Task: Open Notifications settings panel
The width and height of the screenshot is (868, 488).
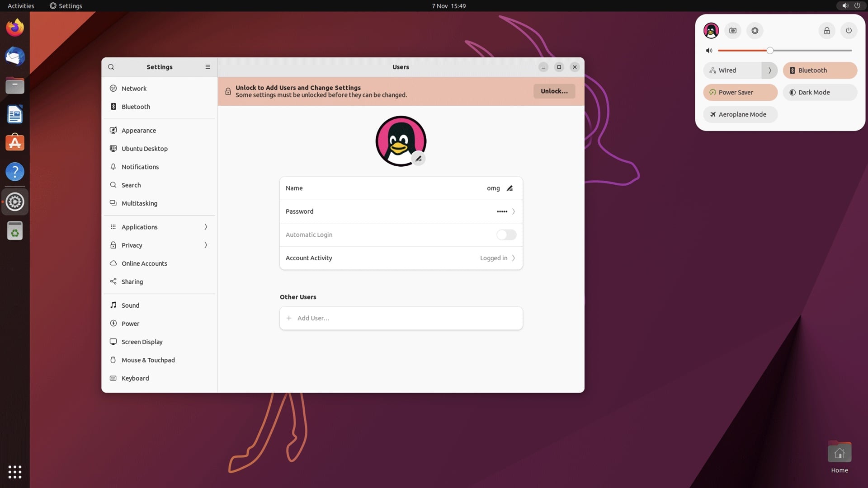Action: (160, 167)
